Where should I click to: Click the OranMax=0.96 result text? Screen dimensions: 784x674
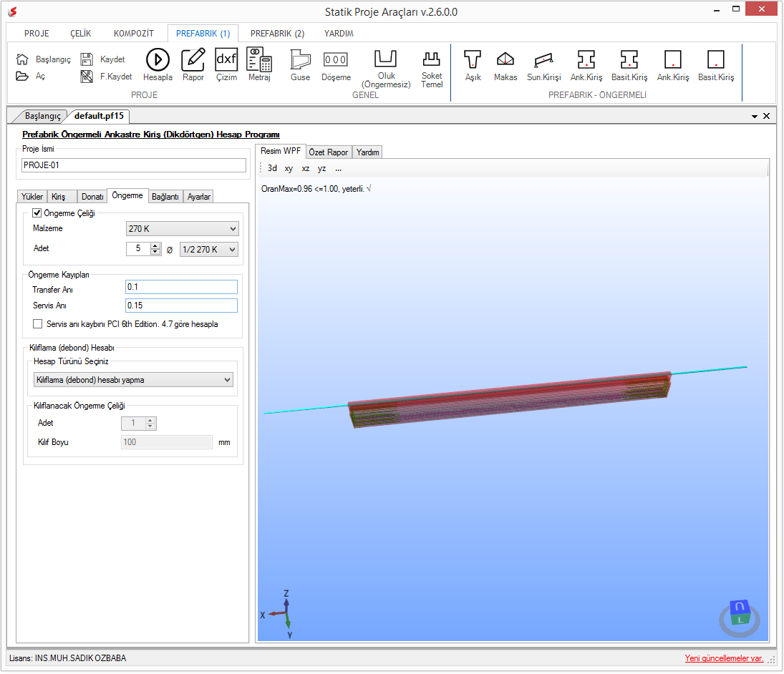pyautogui.click(x=316, y=189)
